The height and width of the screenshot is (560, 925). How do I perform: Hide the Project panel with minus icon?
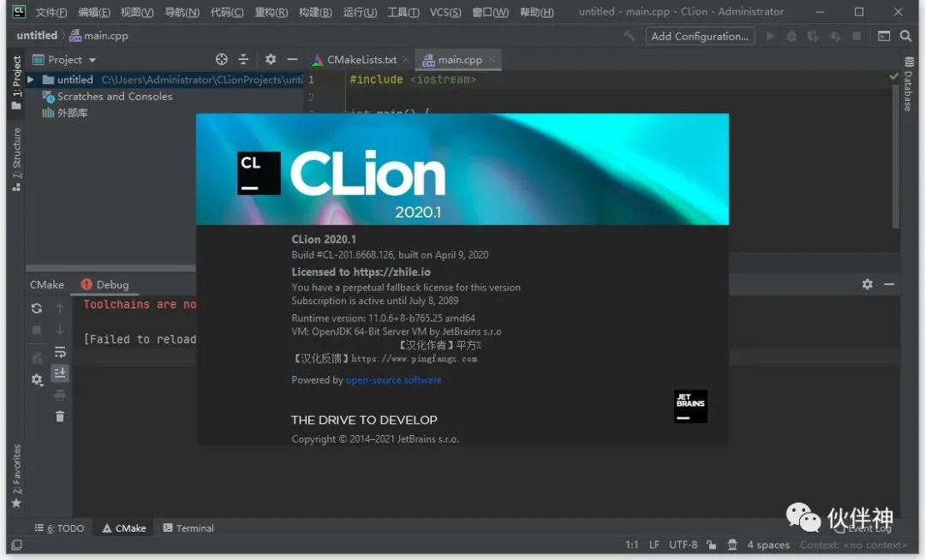(292, 59)
